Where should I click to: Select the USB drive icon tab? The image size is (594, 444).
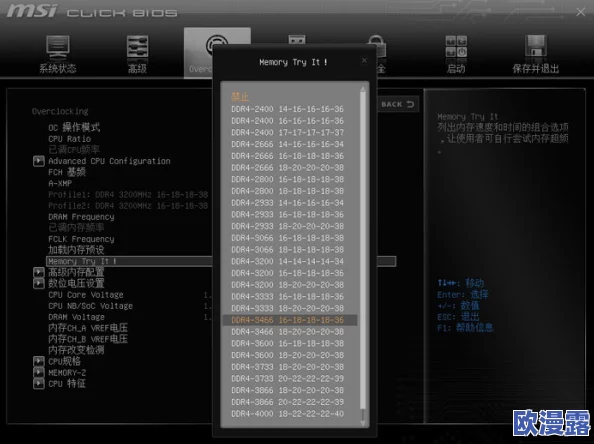(297, 39)
